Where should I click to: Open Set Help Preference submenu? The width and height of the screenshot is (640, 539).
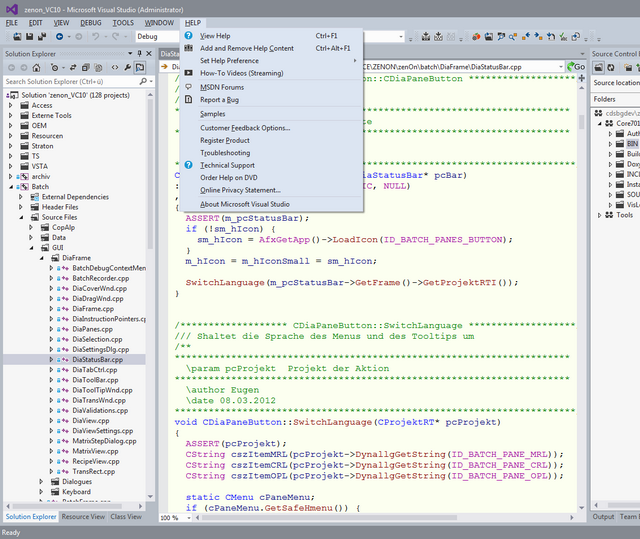[x=271, y=60]
